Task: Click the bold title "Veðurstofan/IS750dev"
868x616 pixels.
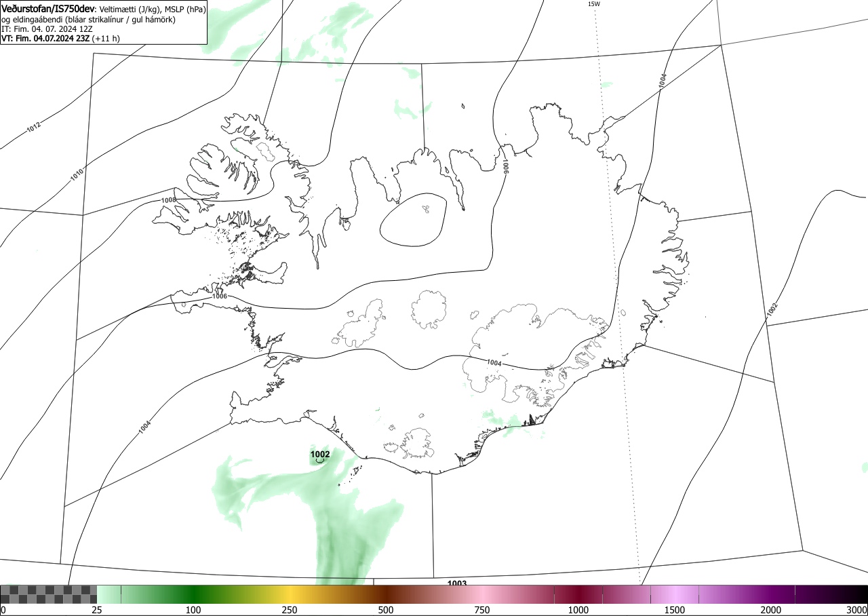Action: click(x=49, y=9)
